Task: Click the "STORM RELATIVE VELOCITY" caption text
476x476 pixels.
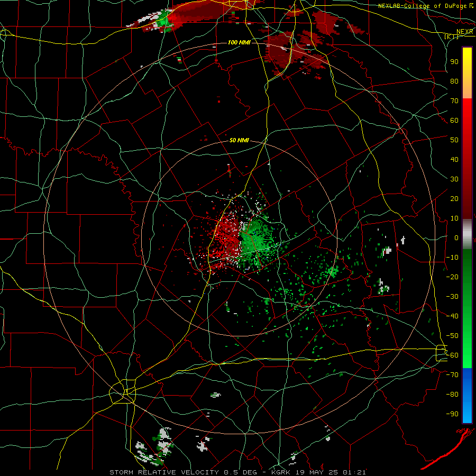Action: tap(164, 472)
